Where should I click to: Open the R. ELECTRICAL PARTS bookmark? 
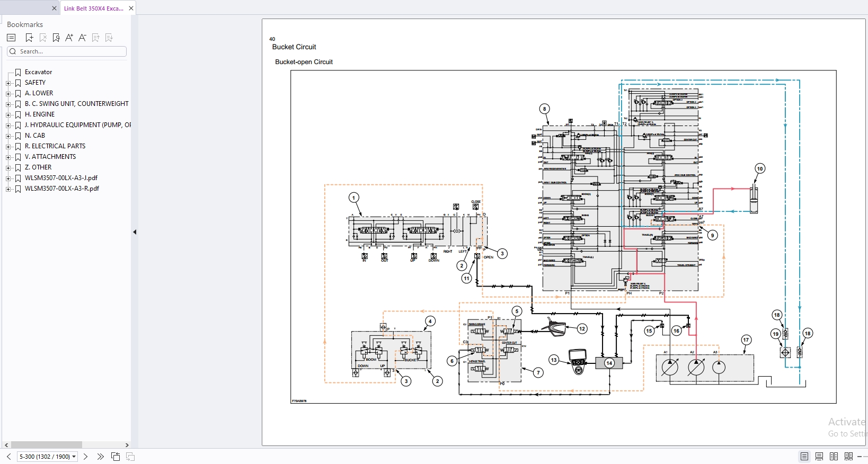[x=55, y=146]
